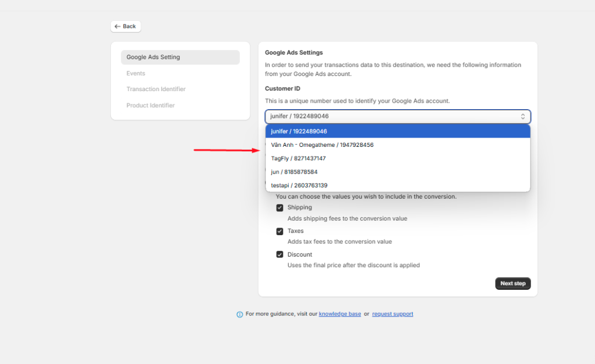This screenshot has width=595, height=364.
Task: Click 'Adds tax fees to the conversion value'
Action: [339, 242]
